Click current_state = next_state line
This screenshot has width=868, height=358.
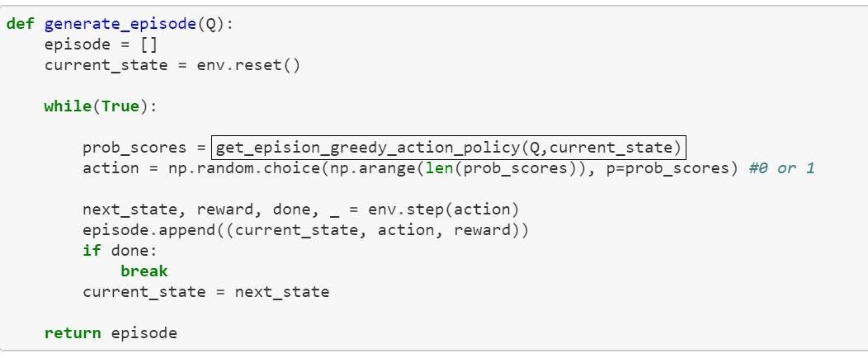[206, 292]
